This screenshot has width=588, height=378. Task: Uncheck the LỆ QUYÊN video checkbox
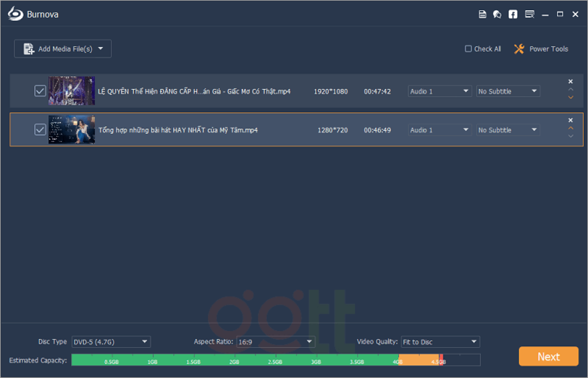(40, 91)
